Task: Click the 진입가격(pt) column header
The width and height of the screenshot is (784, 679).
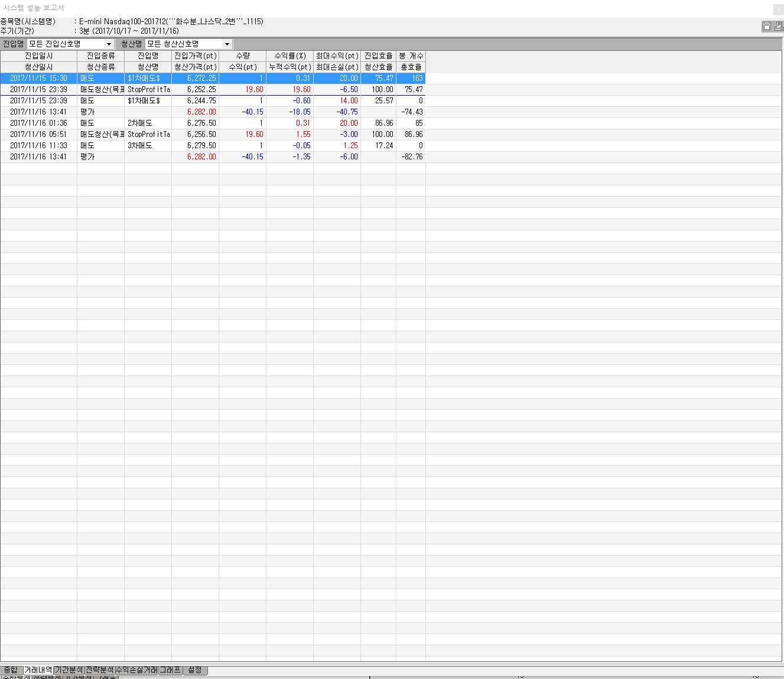Action: [x=195, y=56]
